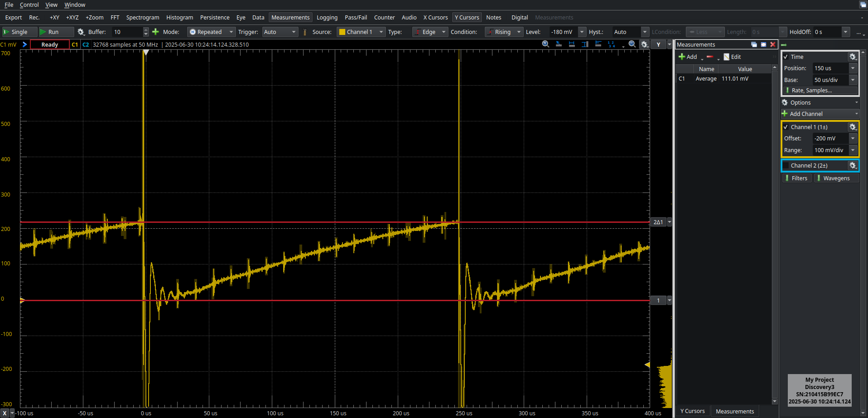Open acquisition settings gear beside Run

[81, 32]
